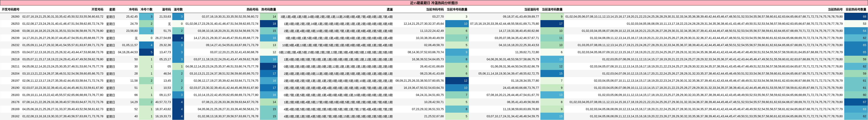This screenshot has width=868, height=120.
Task: Click period number 26260
Action: (x=15, y=17)
